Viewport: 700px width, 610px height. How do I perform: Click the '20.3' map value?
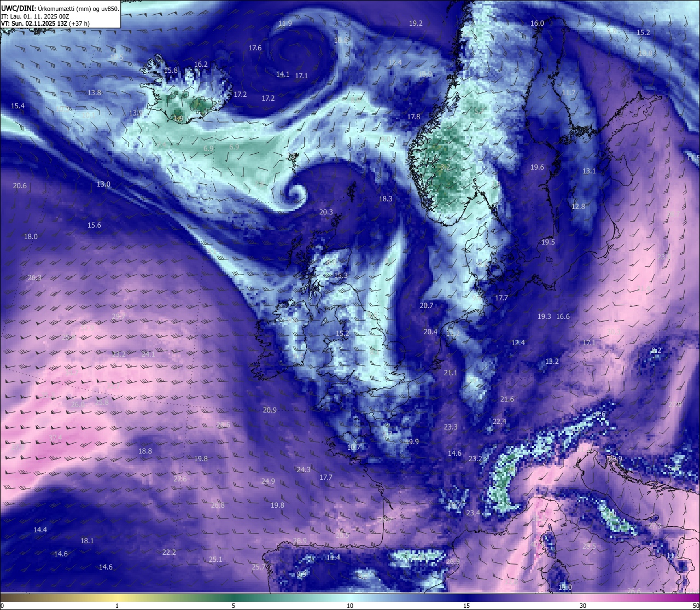(x=326, y=212)
